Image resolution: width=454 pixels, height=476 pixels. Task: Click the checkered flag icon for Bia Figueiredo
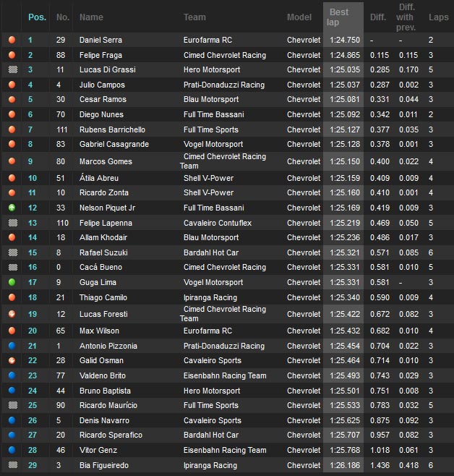[x=12, y=464]
